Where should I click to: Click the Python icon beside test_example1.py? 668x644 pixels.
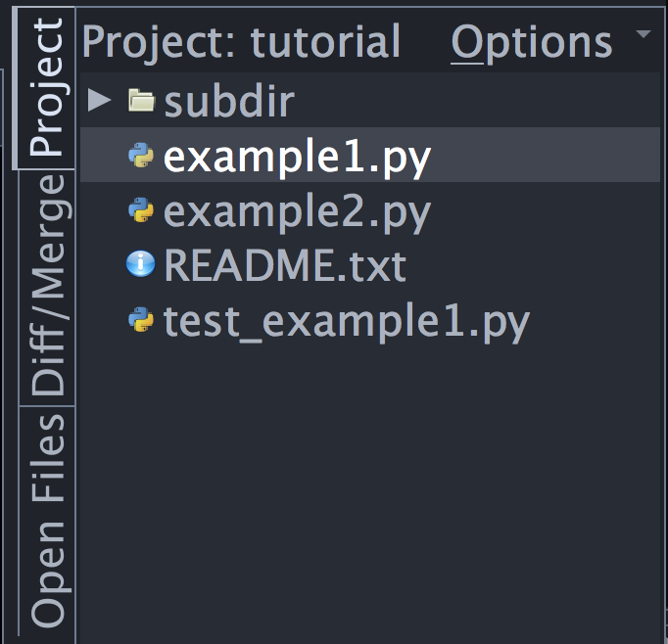click(142, 320)
